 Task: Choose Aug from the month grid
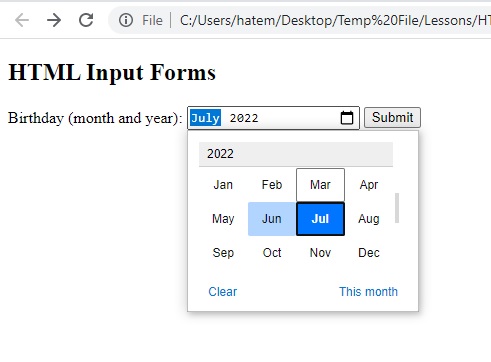tap(369, 219)
